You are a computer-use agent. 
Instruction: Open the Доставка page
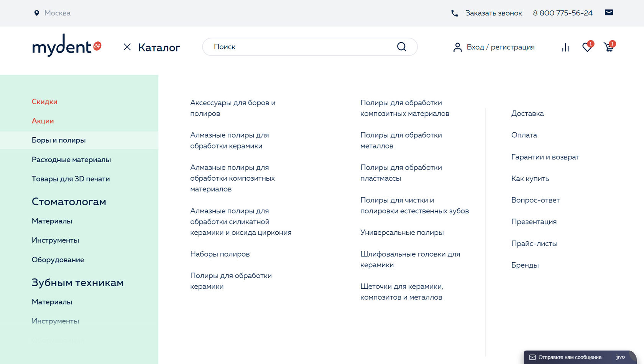tap(527, 114)
